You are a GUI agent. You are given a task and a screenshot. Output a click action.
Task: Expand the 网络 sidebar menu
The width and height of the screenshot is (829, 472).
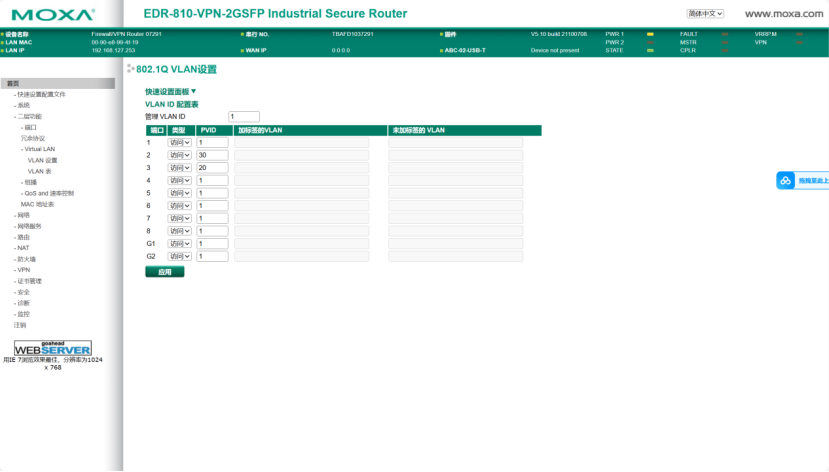[x=23, y=216]
